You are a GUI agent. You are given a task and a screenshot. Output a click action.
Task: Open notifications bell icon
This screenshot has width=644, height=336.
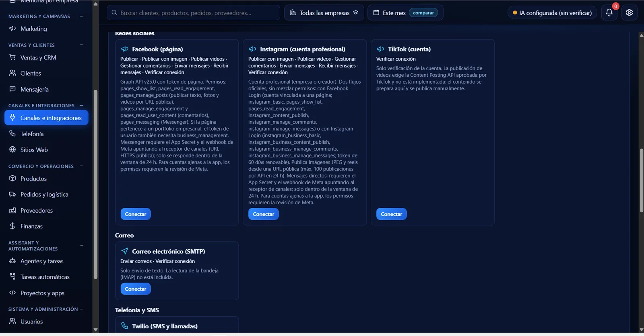tap(609, 12)
